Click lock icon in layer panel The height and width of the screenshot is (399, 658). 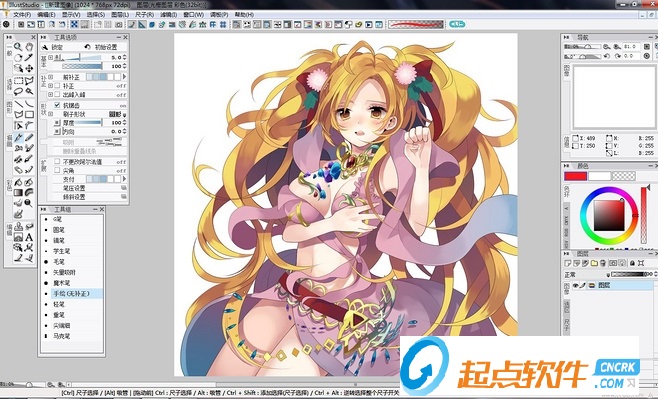click(632, 263)
